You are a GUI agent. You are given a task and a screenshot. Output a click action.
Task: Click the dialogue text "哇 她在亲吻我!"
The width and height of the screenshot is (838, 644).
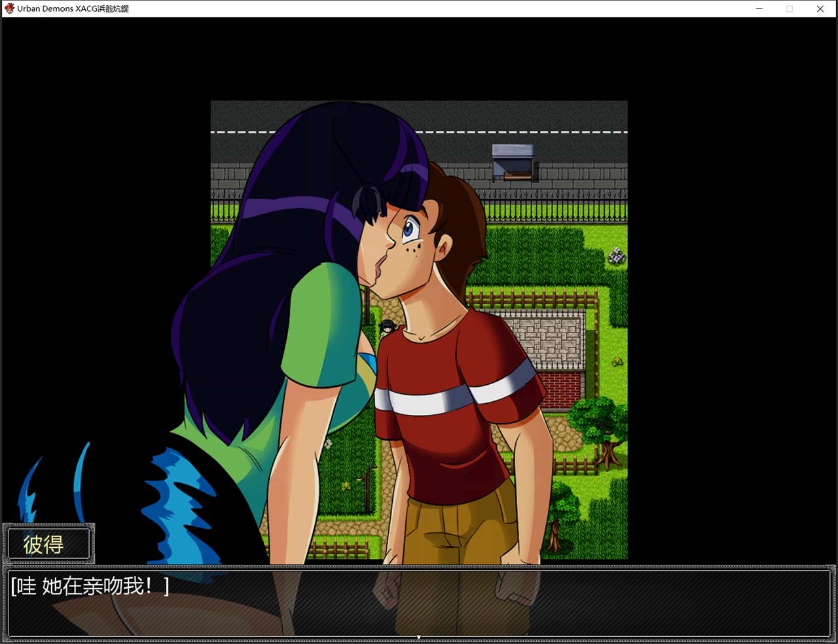click(x=90, y=586)
